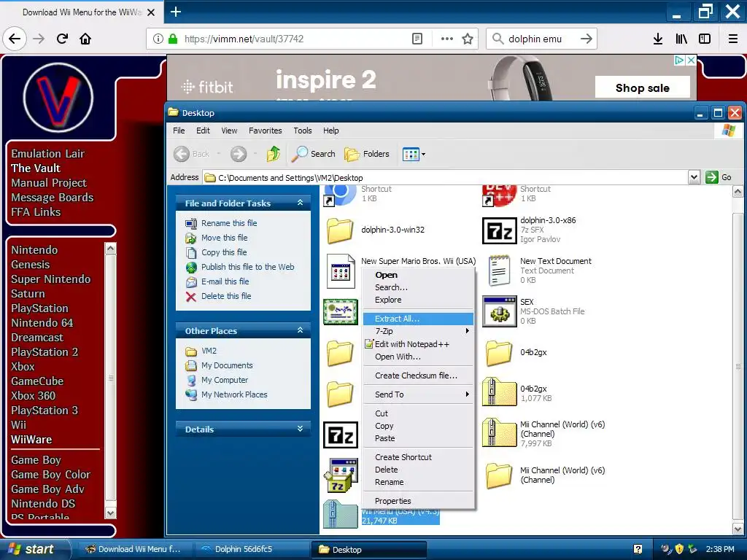Click Copy this file task
The height and width of the screenshot is (560, 747).
[x=224, y=252]
